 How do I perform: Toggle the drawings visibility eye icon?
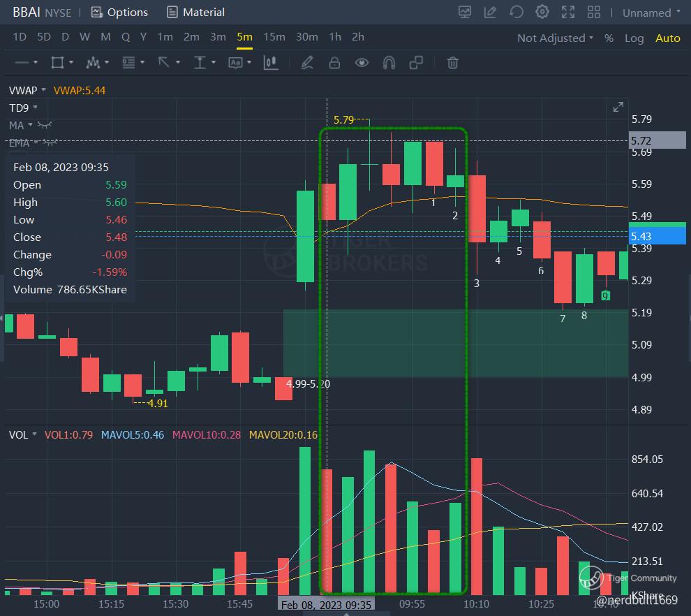pyautogui.click(x=362, y=63)
